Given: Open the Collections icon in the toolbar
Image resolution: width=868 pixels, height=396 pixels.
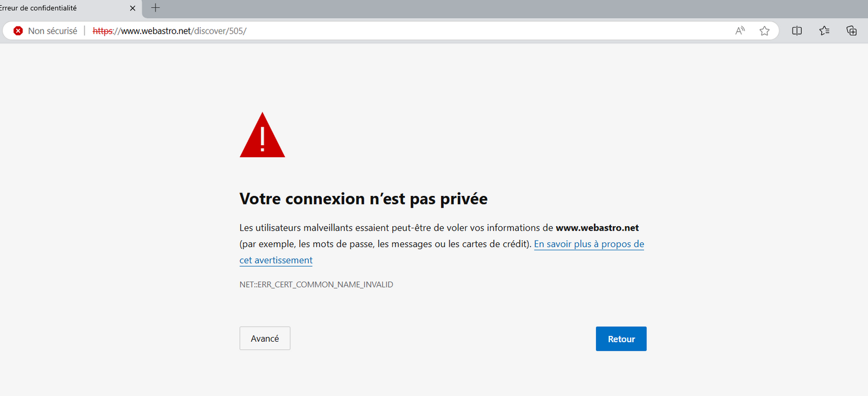Looking at the screenshot, I should click(851, 31).
